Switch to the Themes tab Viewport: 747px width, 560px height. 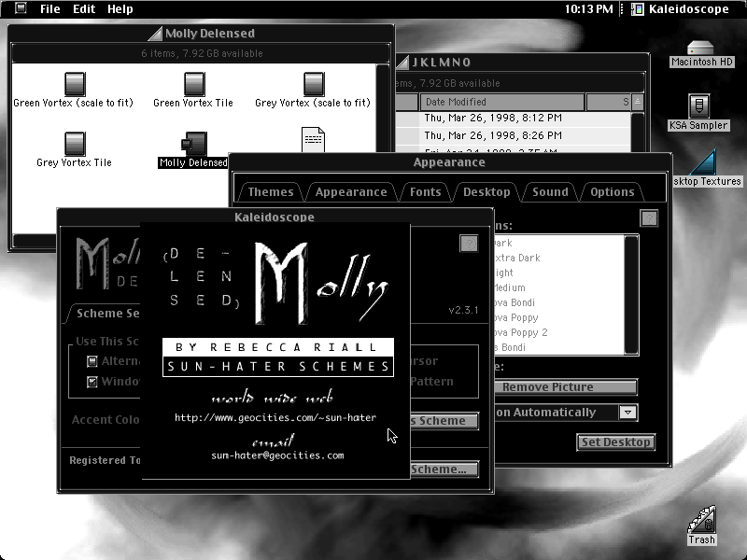pos(271,192)
